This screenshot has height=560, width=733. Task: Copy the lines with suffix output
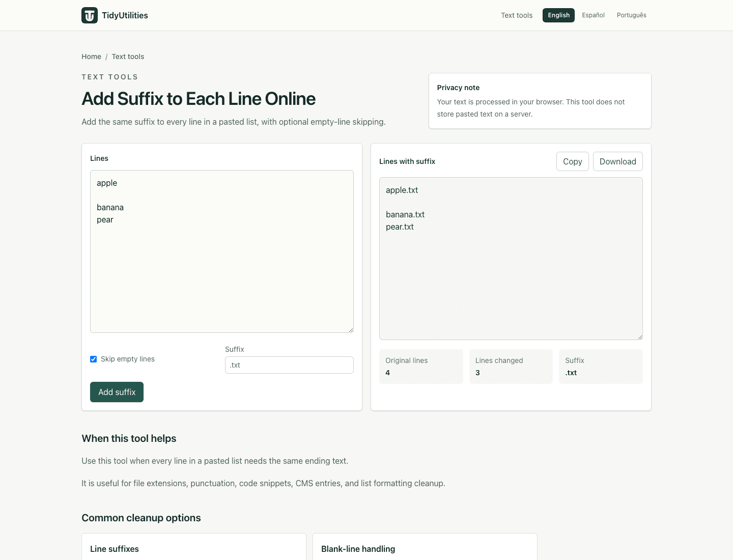tap(572, 161)
